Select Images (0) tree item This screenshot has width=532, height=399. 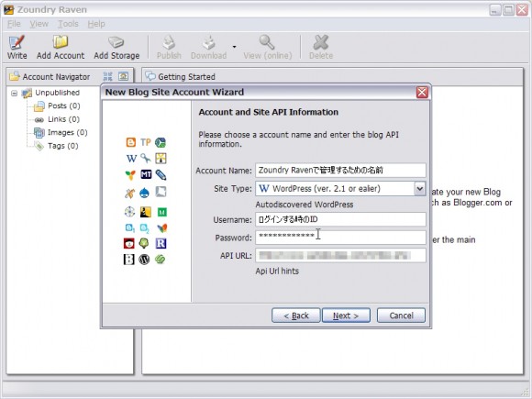pos(67,132)
